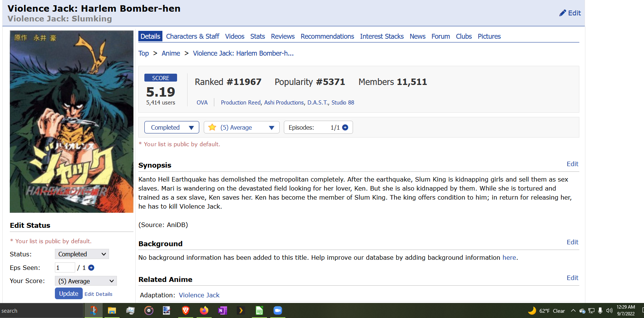Open the Completed status dropdown near score
This screenshot has width=644, height=318.
(172, 127)
